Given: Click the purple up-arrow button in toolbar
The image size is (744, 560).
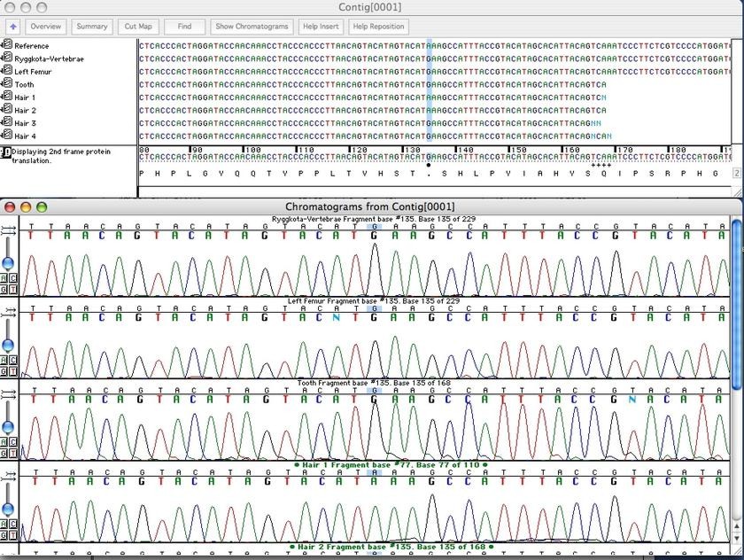Looking at the screenshot, I should click(x=12, y=27).
